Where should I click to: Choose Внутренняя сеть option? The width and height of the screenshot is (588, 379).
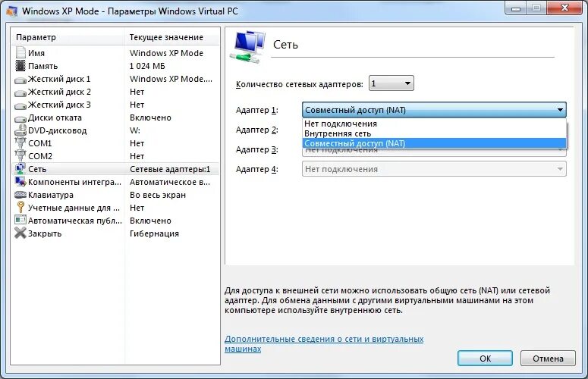point(434,133)
